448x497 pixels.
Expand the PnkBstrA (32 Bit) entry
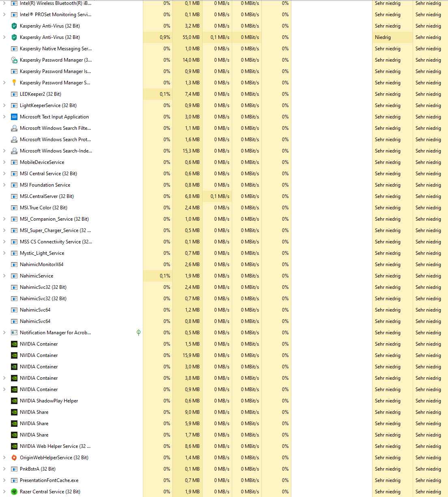[4, 469]
